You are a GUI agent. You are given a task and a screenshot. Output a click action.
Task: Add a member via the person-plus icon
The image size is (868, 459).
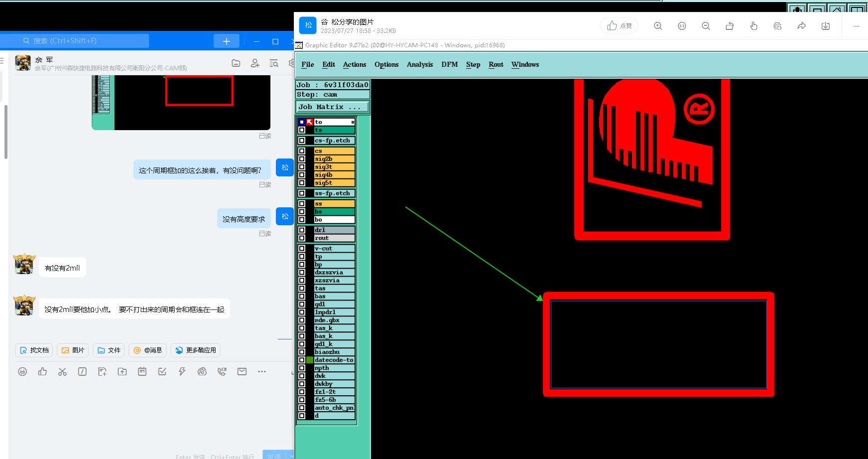click(255, 63)
